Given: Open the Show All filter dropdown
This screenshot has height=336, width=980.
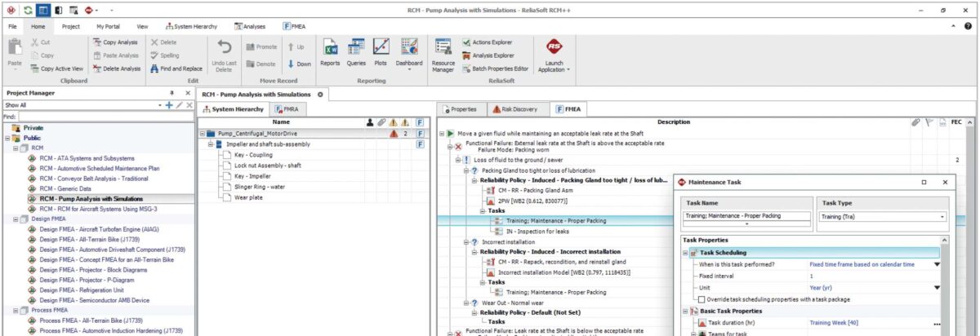Looking at the screenshot, I should point(160,105).
